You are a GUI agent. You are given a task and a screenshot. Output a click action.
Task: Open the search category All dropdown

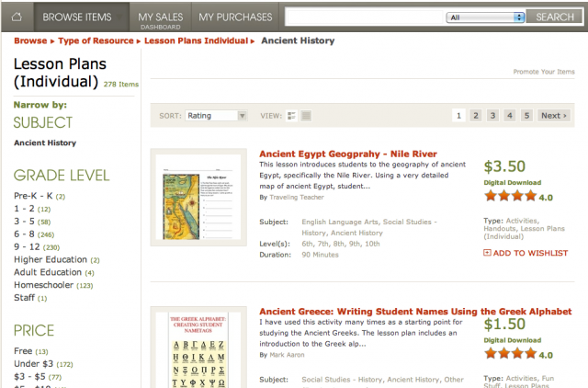485,17
